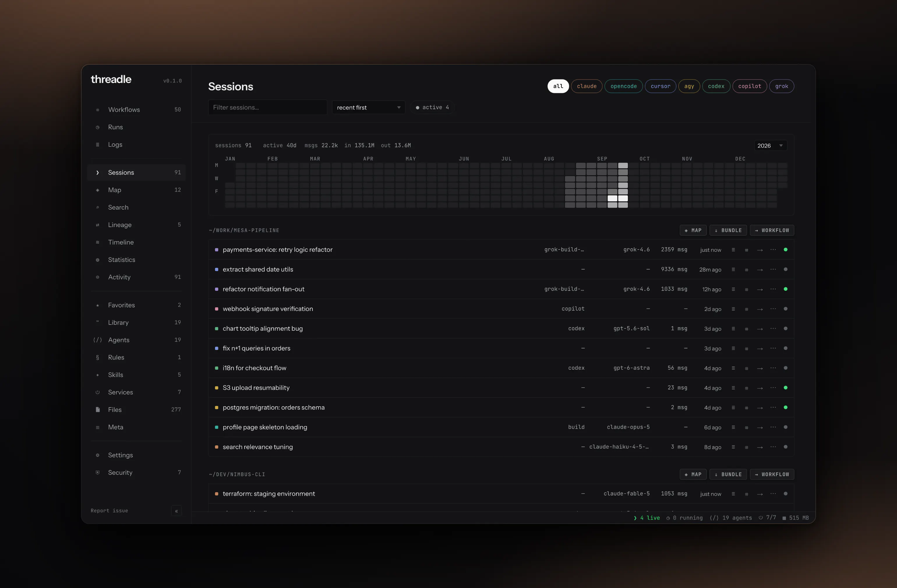Click the Report issue link

(109, 511)
